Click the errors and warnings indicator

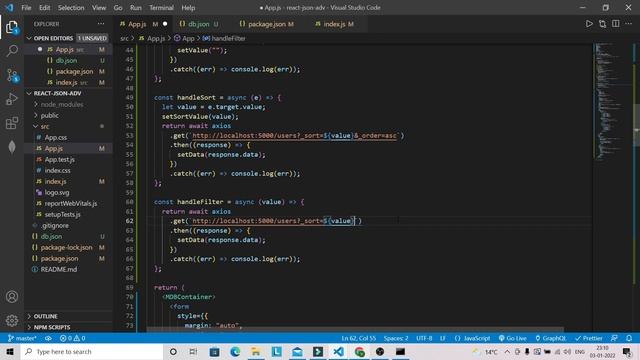(72, 338)
